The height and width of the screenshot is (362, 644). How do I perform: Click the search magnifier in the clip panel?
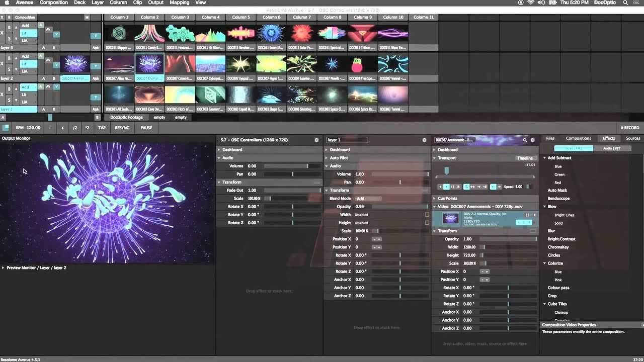525,140
